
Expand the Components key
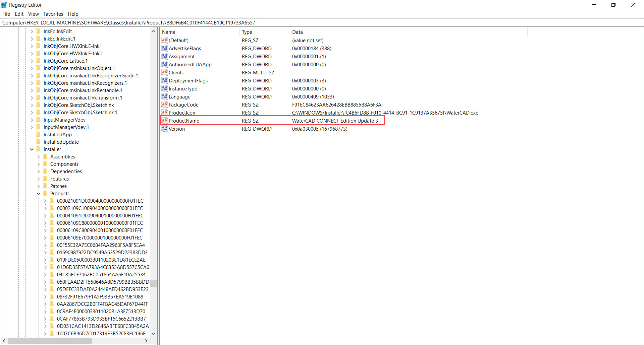click(x=39, y=164)
